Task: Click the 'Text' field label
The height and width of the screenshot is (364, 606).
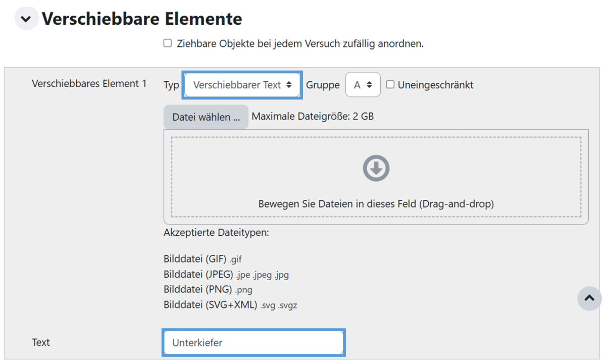Action: pos(41,342)
